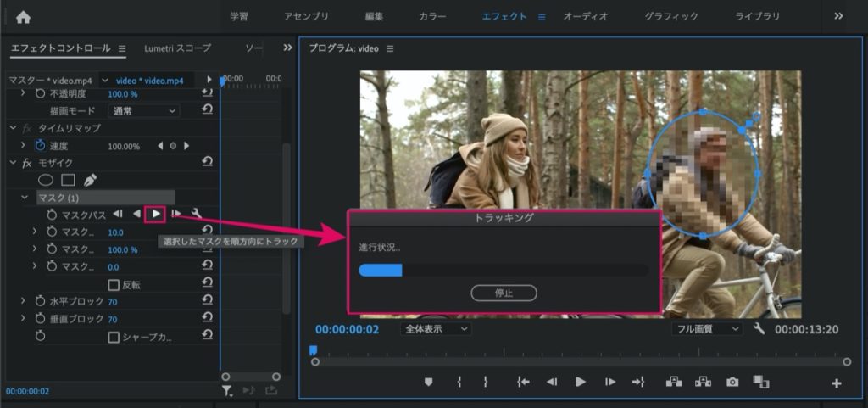The height and width of the screenshot is (408, 868).
Task: Reset the 水平ブロック value
Action: pyautogui.click(x=207, y=300)
